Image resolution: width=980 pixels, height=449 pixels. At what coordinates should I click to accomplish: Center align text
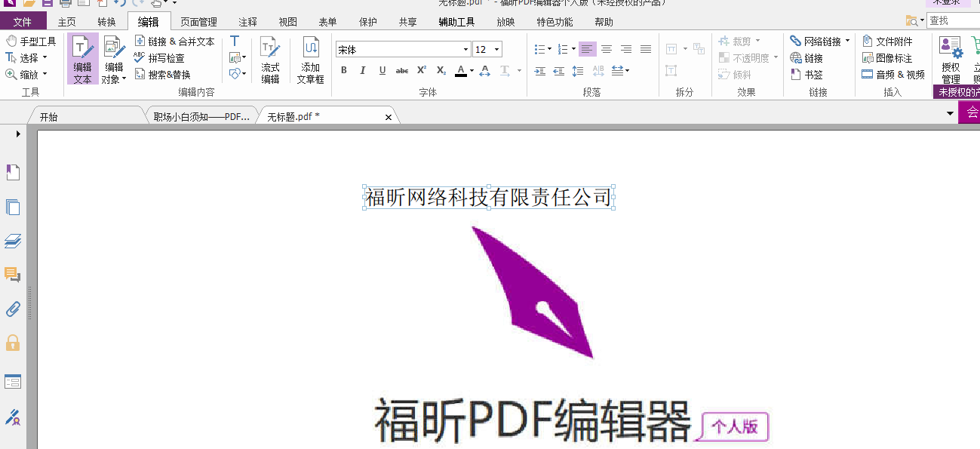pos(607,49)
